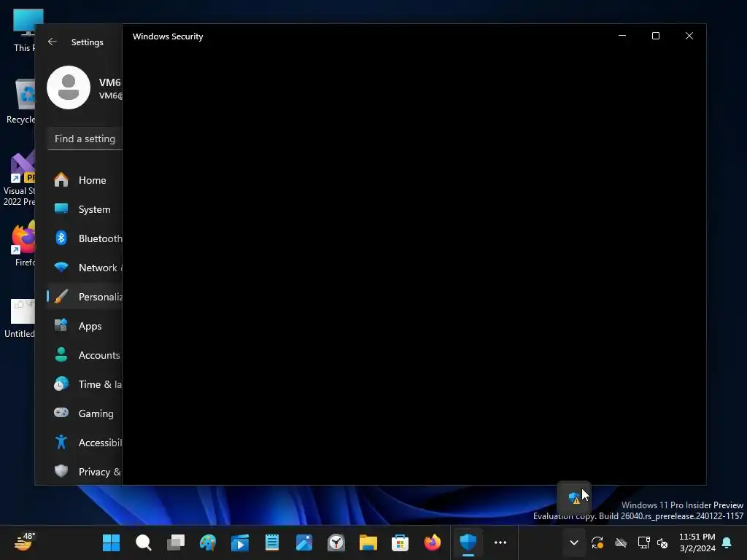Select the Recycle Bin desktop icon

pyautogui.click(x=21, y=101)
